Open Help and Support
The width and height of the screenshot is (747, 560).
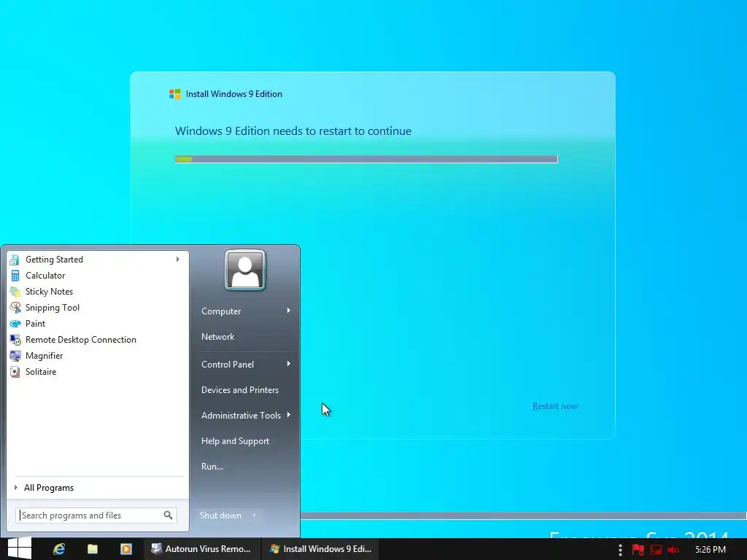pyautogui.click(x=235, y=441)
